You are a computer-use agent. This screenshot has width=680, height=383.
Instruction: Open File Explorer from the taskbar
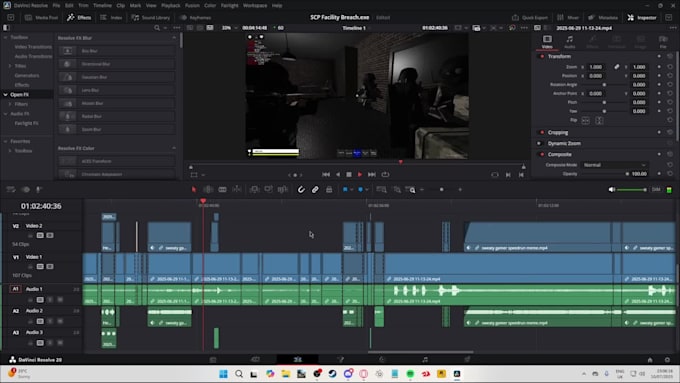coord(286,374)
